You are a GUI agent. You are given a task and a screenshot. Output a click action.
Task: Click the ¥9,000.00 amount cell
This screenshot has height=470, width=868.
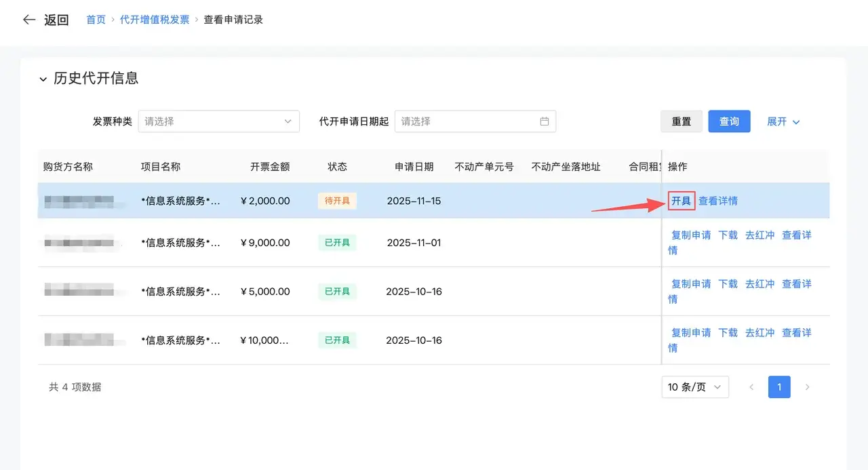coord(265,243)
